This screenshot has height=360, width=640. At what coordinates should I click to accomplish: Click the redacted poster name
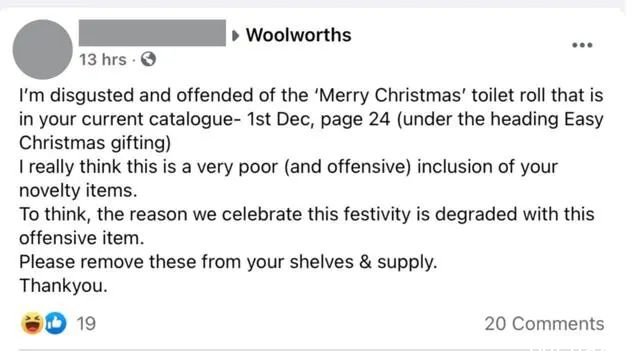pyautogui.click(x=152, y=33)
